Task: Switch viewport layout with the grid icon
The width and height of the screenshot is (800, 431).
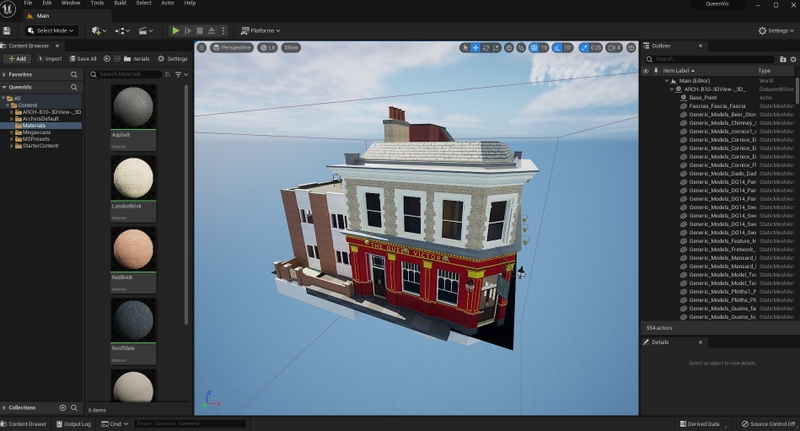Action: [x=631, y=47]
